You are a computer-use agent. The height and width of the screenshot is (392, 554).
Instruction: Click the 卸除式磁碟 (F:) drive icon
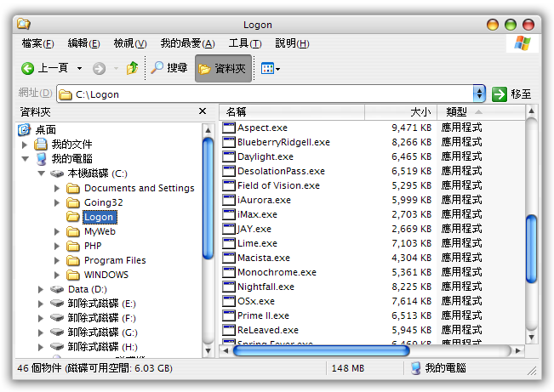pos(57,318)
